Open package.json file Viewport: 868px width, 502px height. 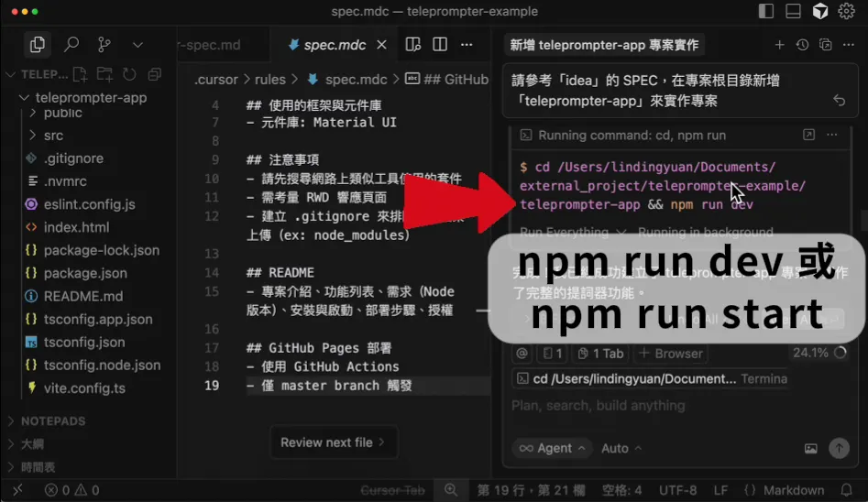click(85, 273)
